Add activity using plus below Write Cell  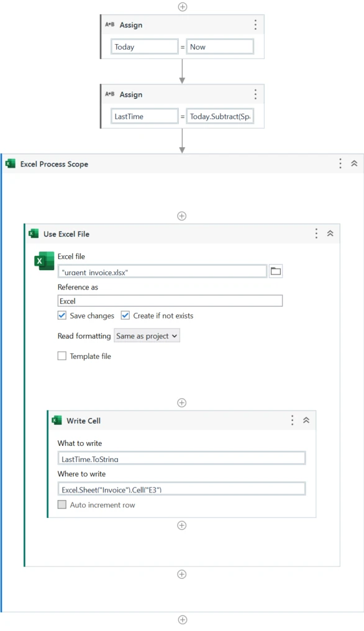click(181, 525)
